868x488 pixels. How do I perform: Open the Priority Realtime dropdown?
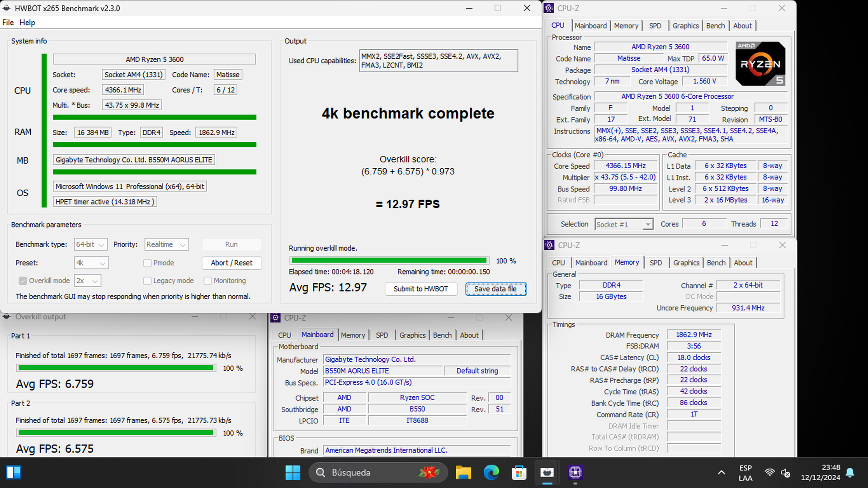(x=166, y=244)
